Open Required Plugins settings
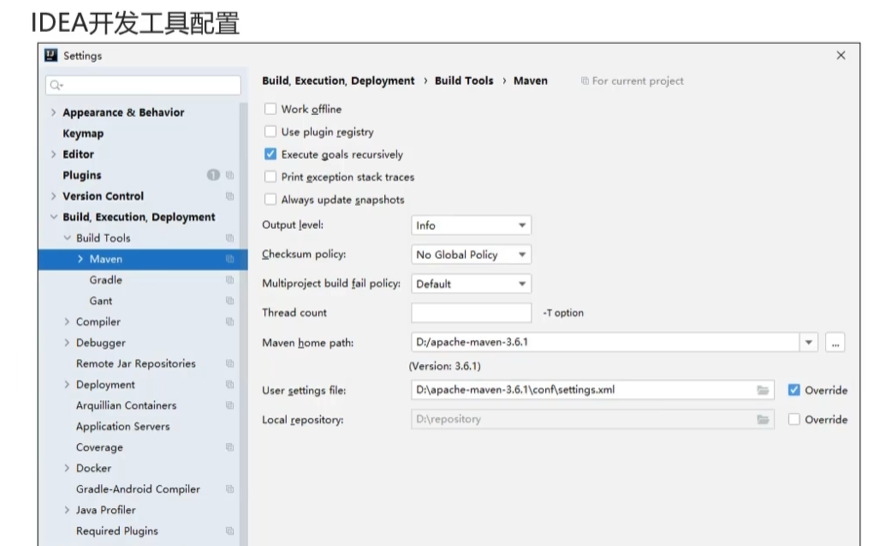 point(117,530)
